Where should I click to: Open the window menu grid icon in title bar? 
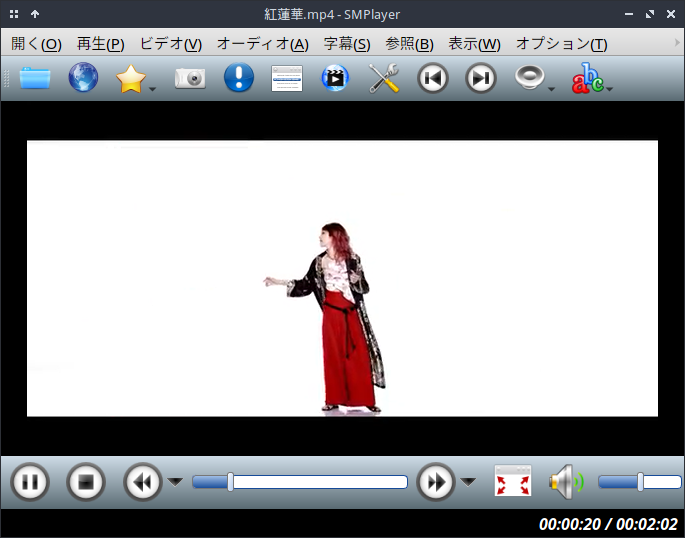coord(14,14)
